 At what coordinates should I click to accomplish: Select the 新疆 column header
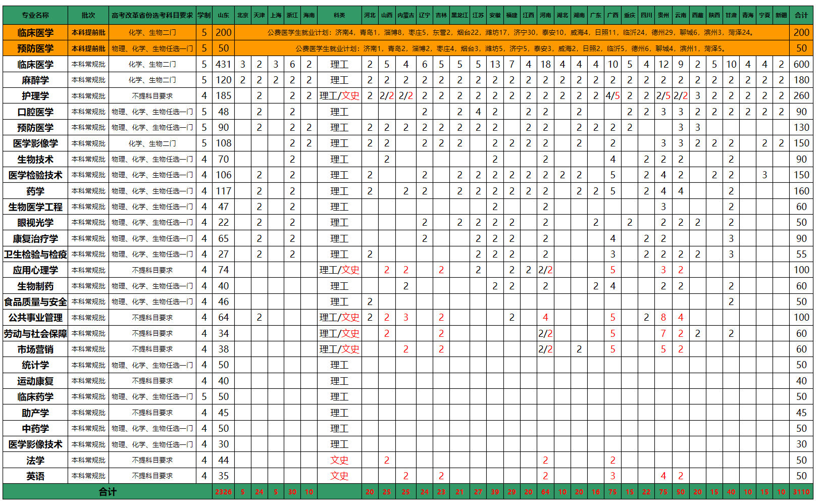tap(781, 15)
